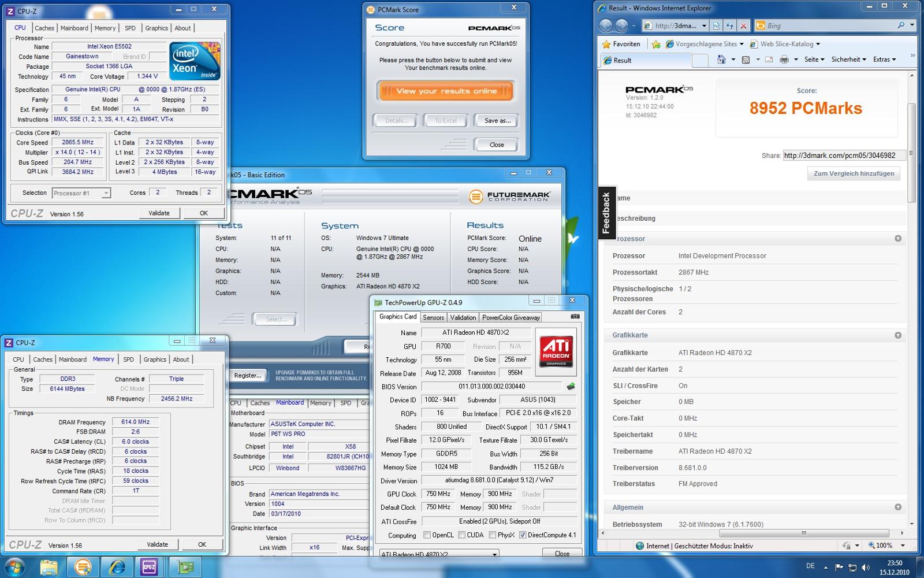Switch to Caches tab in top CPU-Z
This screenshot has height=578, width=924.
click(x=44, y=28)
